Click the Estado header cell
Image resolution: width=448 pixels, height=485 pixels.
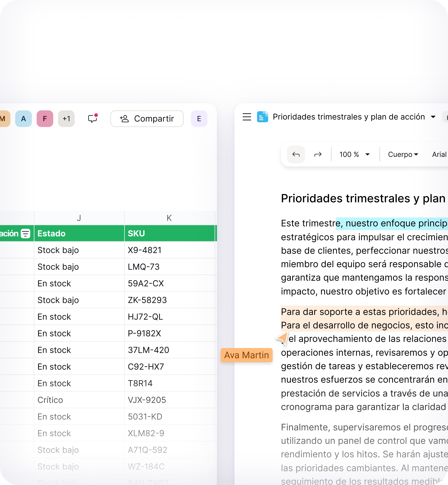(x=79, y=233)
